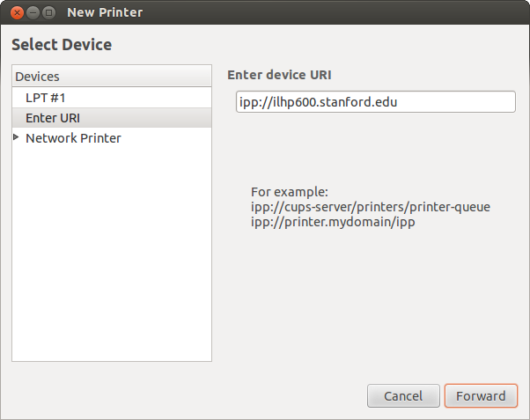Click the Enter device URI label
The height and width of the screenshot is (420, 530).
[x=279, y=75]
